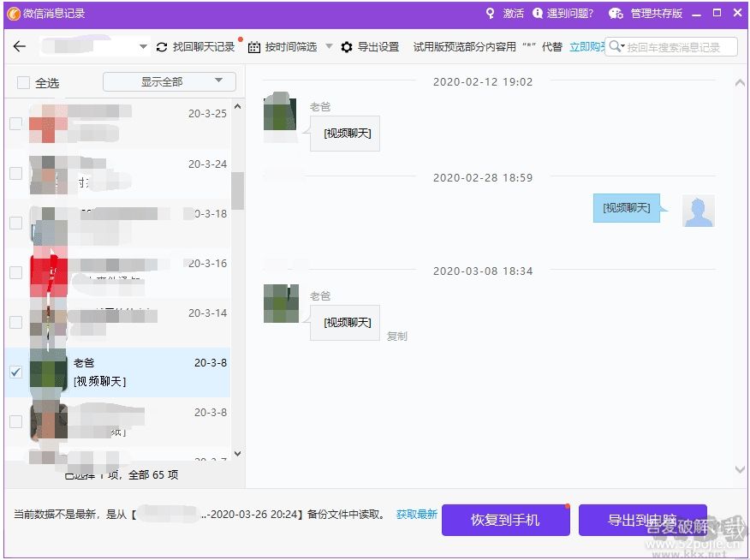
Task: Expand the contact selector dropdown arrow
Action: 142,46
